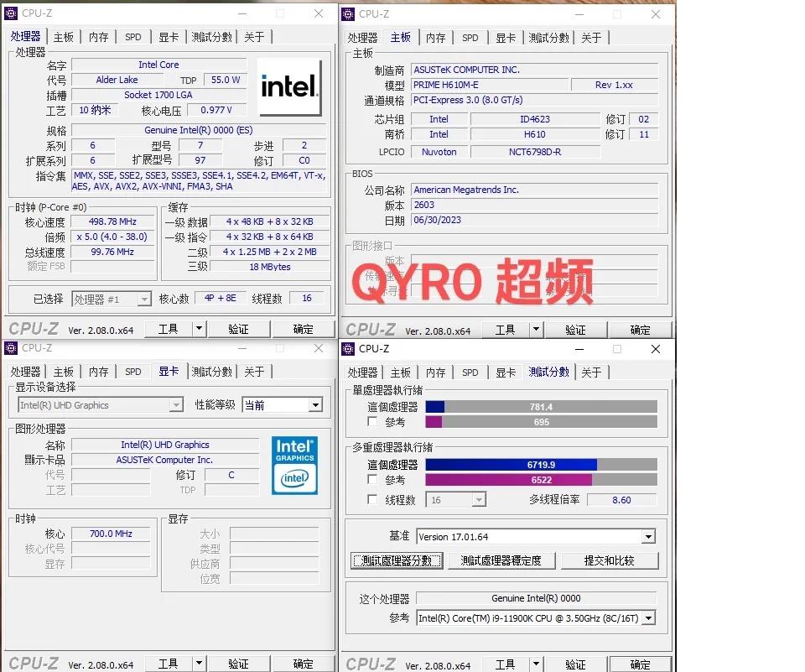Open the 处理器 #1 selection dropdown

tap(144, 299)
